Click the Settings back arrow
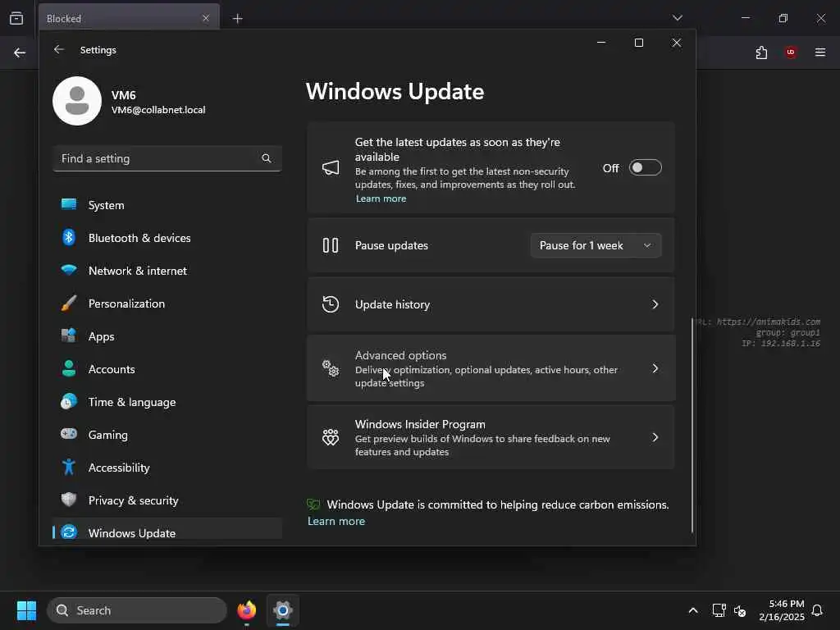Viewport: 840px width, 630px height. coord(59,49)
